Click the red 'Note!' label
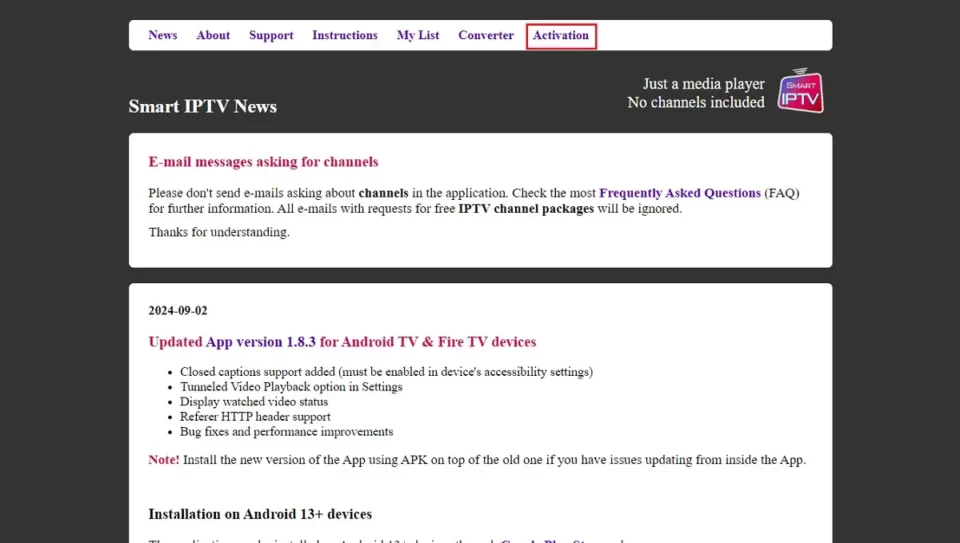 point(163,460)
